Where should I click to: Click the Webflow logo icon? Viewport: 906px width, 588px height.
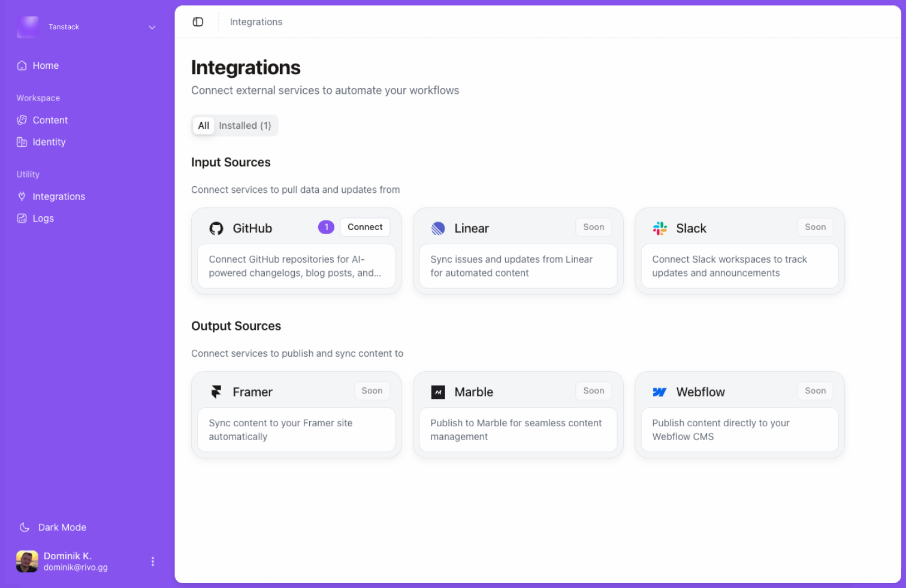tap(660, 392)
